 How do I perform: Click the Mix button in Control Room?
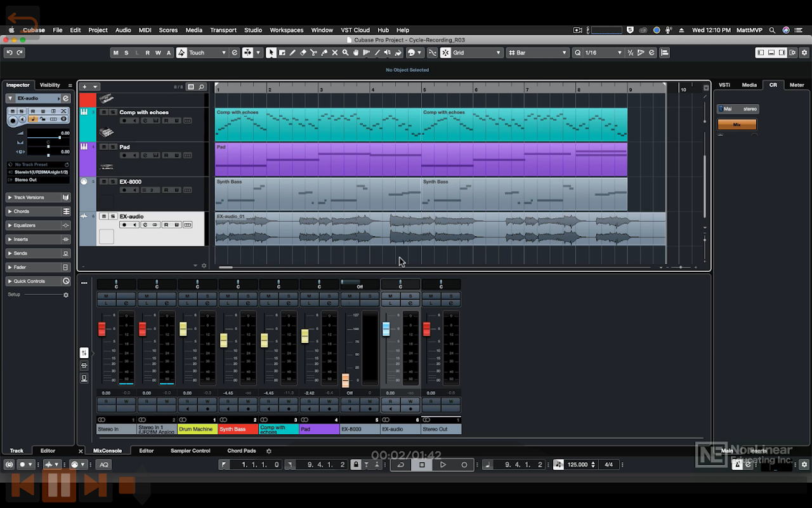[737, 124]
